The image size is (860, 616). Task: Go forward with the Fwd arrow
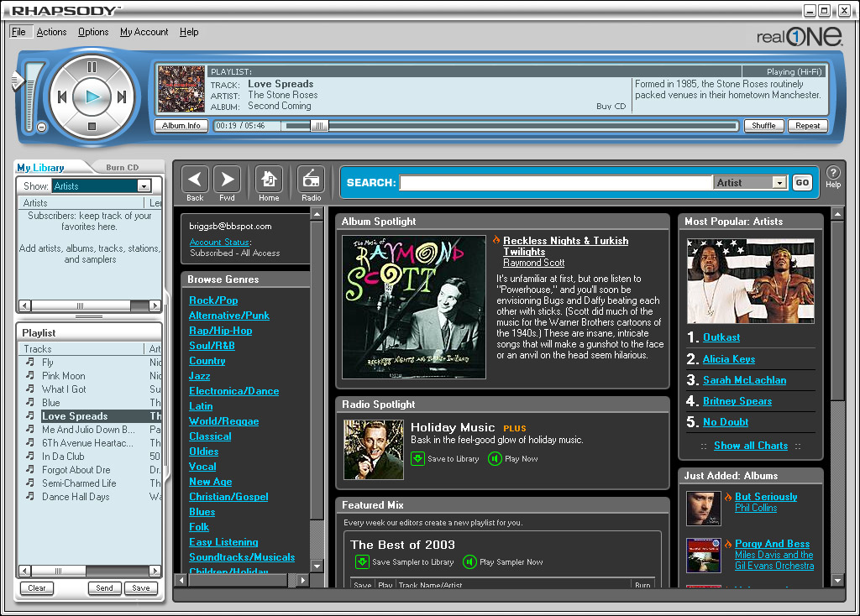click(x=227, y=180)
